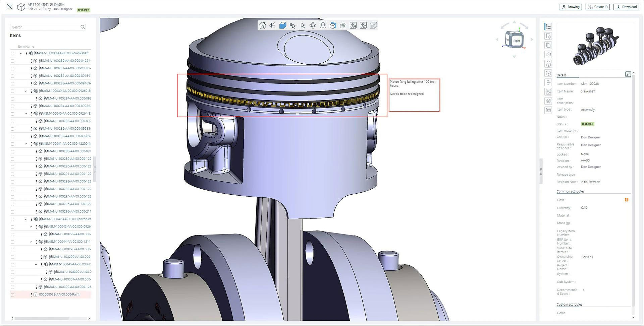Click the Home view icon in viewer toolbar
The width and height of the screenshot is (644, 326).
263,25
